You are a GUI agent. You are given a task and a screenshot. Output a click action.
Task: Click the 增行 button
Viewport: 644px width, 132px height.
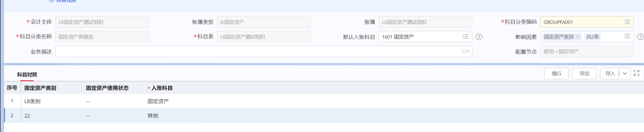pos(556,73)
